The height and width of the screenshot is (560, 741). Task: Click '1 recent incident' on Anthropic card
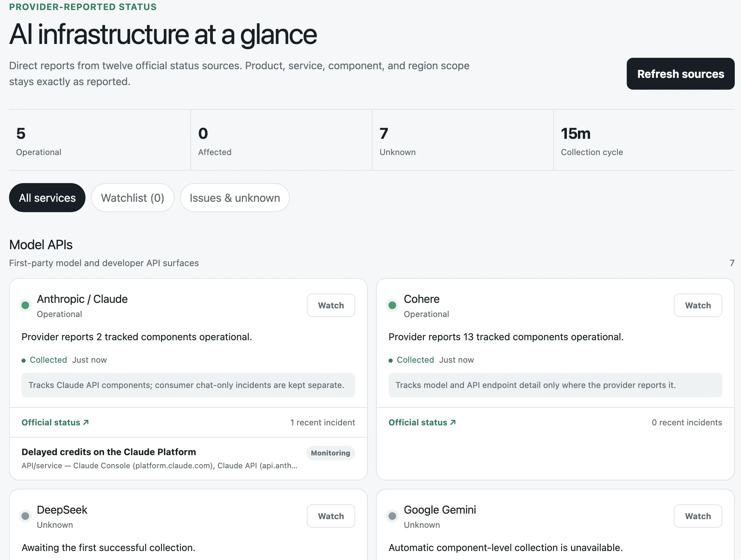[322, 423]
